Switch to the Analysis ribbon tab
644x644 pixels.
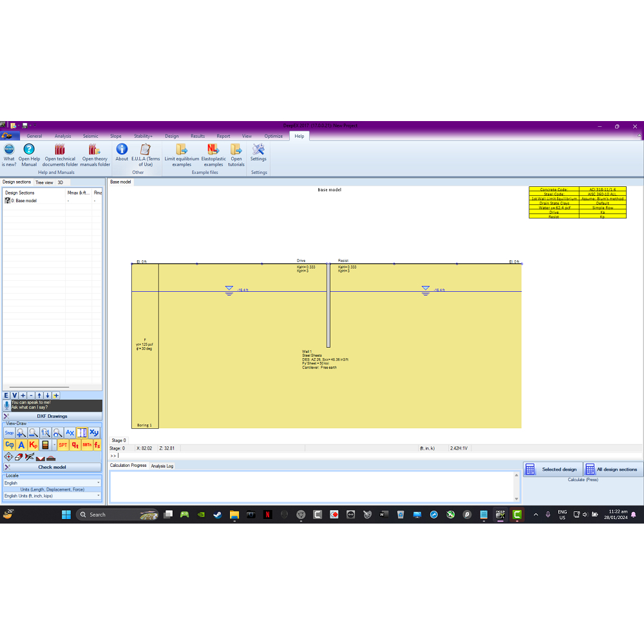pyautogui.click(x=63, y=137)
